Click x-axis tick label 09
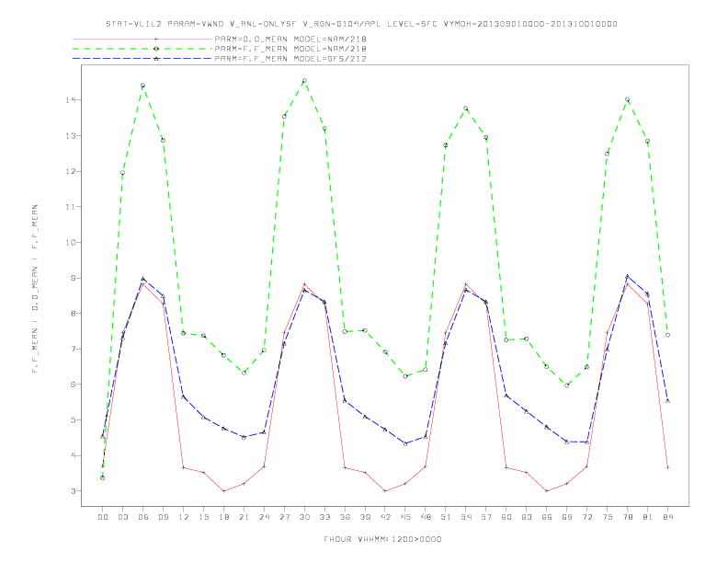 [x=163, y=517]
